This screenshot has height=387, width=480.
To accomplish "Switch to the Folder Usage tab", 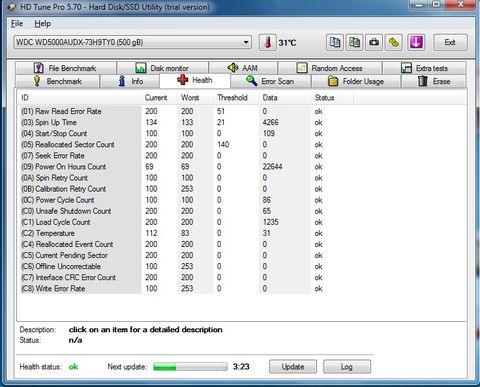I will [356, 81].
